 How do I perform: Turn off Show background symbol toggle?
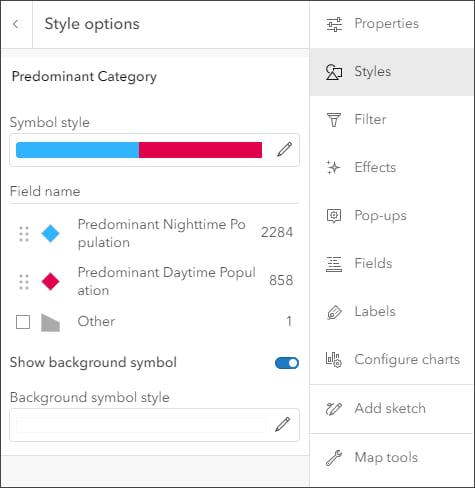[x=287, y=363]
